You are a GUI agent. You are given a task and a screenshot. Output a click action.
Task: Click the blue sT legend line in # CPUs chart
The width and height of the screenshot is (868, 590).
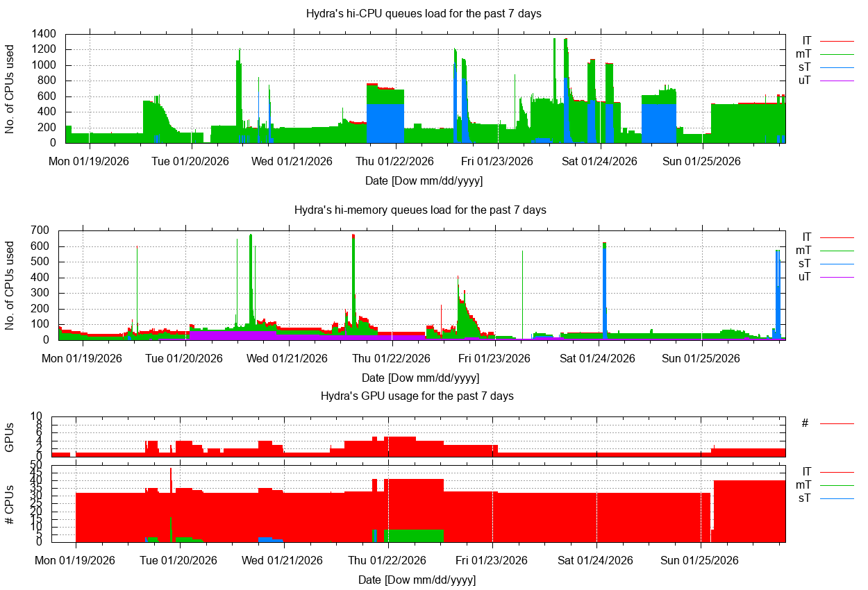pyautogui.click(x=836, y=498)
